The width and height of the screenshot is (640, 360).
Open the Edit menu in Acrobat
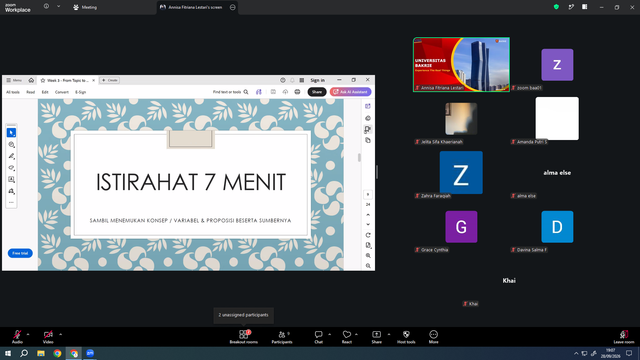tap(45, 92)
